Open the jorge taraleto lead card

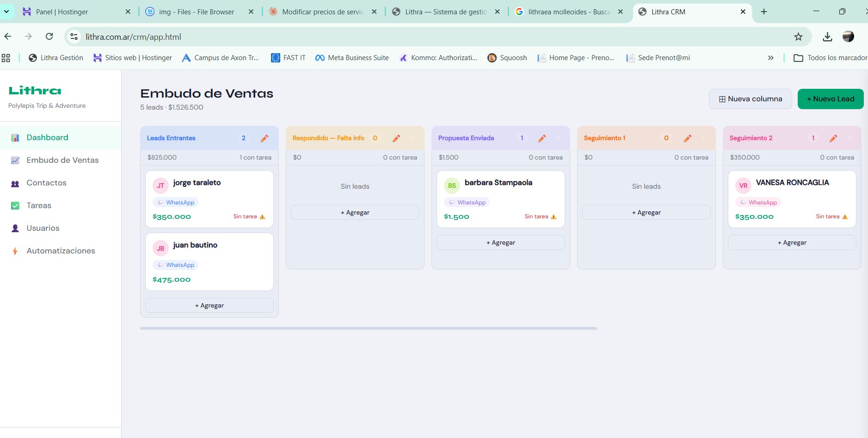point(209,199)
